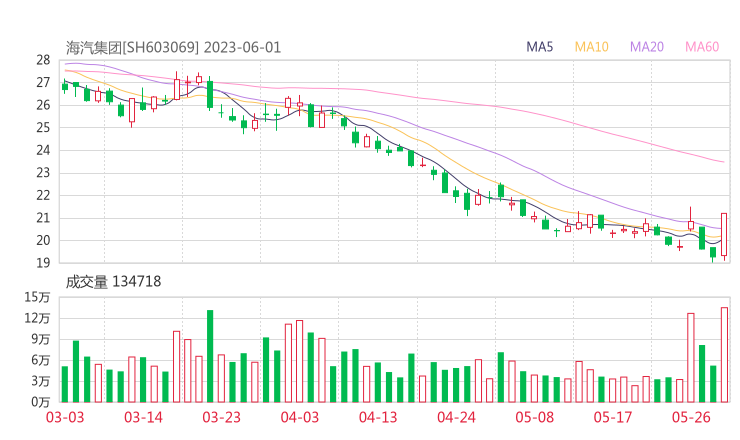Click the 15万 volume axis label
This screenshot has height=440, width=740.
click(x=37, y=297)
